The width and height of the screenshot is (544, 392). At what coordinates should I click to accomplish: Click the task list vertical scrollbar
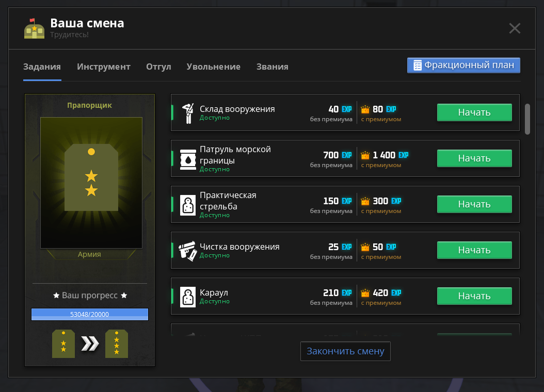click(x=527, y=119)
